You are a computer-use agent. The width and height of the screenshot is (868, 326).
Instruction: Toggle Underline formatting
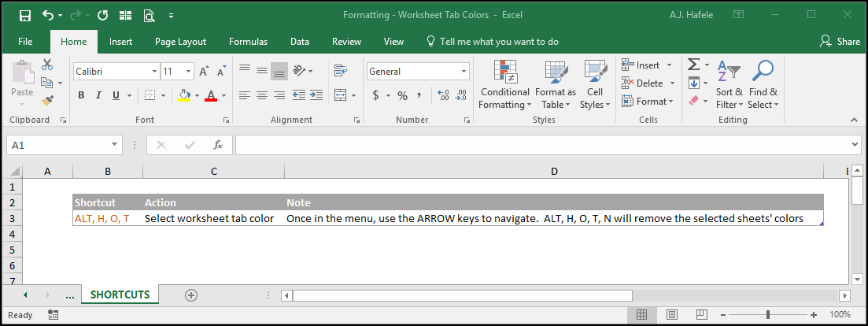pos(116,95)
